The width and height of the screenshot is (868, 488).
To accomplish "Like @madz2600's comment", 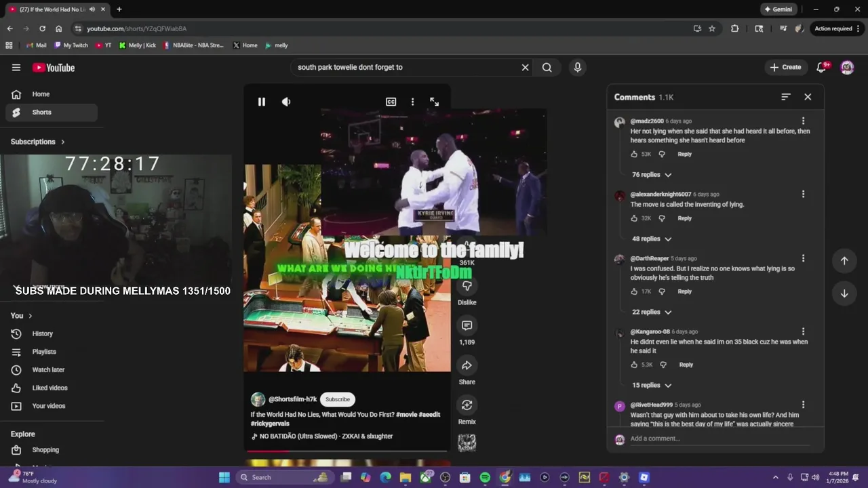I will (634, 155).
